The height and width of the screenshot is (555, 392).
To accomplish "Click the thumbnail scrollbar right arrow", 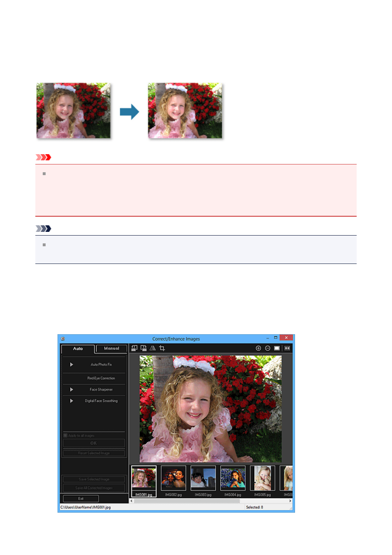I will click(290, 501).
